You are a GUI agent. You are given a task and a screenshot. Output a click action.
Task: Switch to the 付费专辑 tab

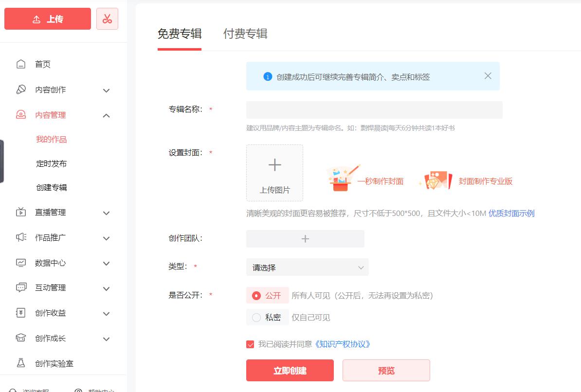[x=245, y=34]
